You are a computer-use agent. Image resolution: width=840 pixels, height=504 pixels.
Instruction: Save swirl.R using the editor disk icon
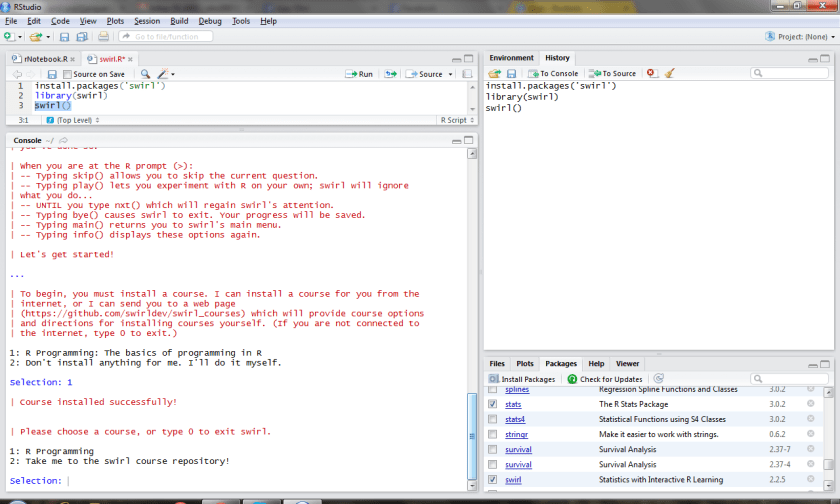click(52, 74)
